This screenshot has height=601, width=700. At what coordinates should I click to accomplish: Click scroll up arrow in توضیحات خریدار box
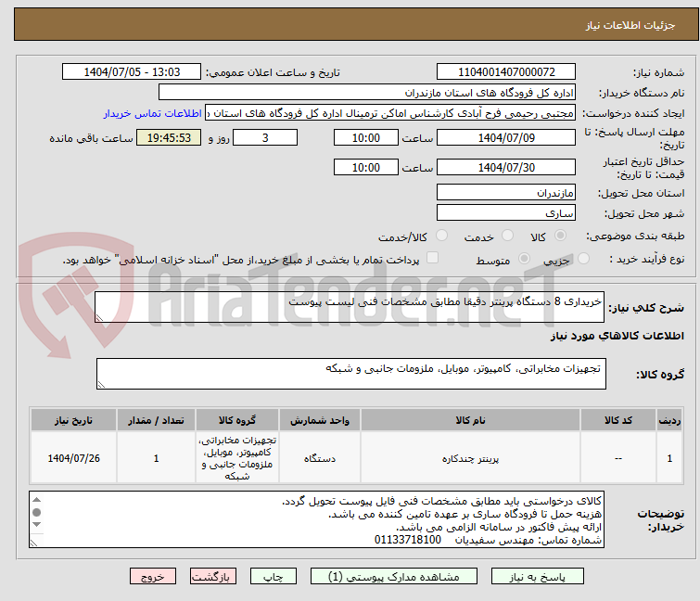pyautogui.click(x=36, y=500)
